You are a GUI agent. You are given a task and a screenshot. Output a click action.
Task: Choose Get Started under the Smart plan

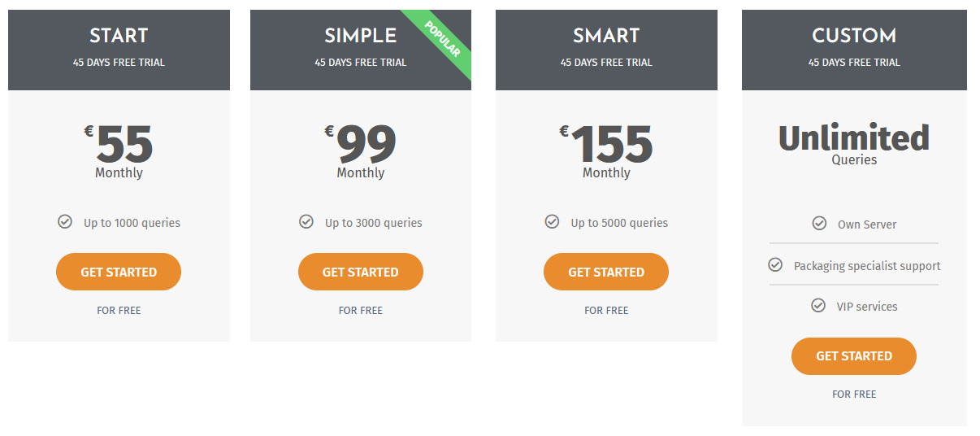[x=606, y=272]
